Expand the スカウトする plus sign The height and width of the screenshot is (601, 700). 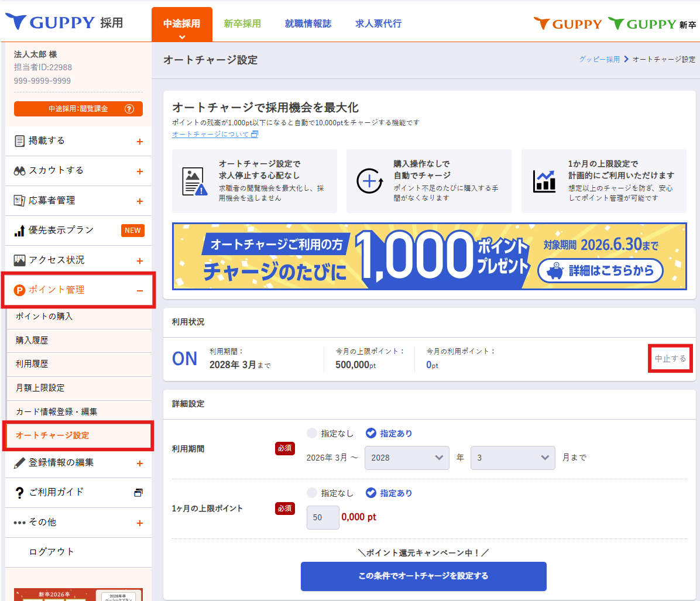140,171
